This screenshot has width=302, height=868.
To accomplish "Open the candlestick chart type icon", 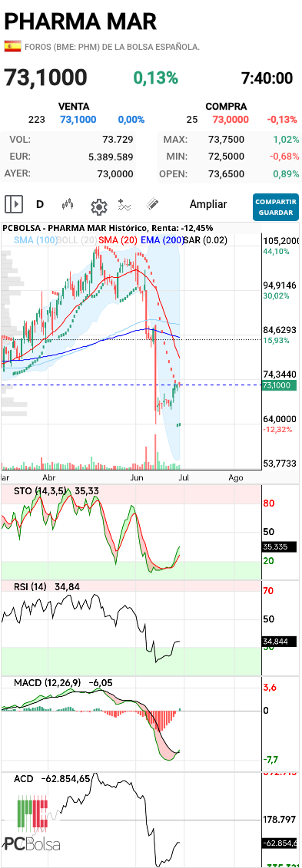I will [68, 204].
